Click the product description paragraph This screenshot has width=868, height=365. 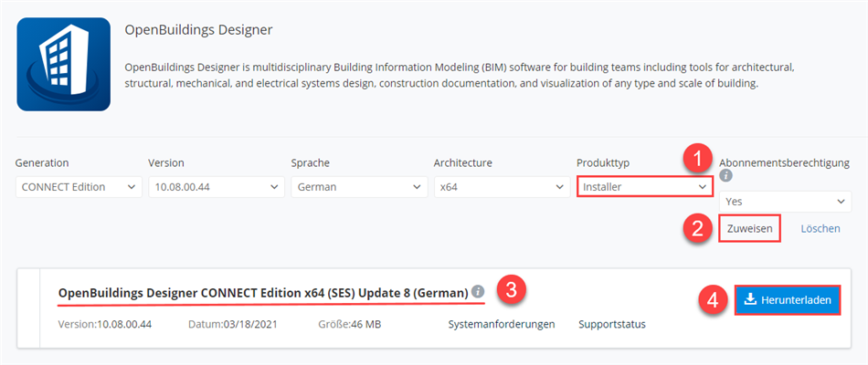pyautogui.click(x=461, y=76)
